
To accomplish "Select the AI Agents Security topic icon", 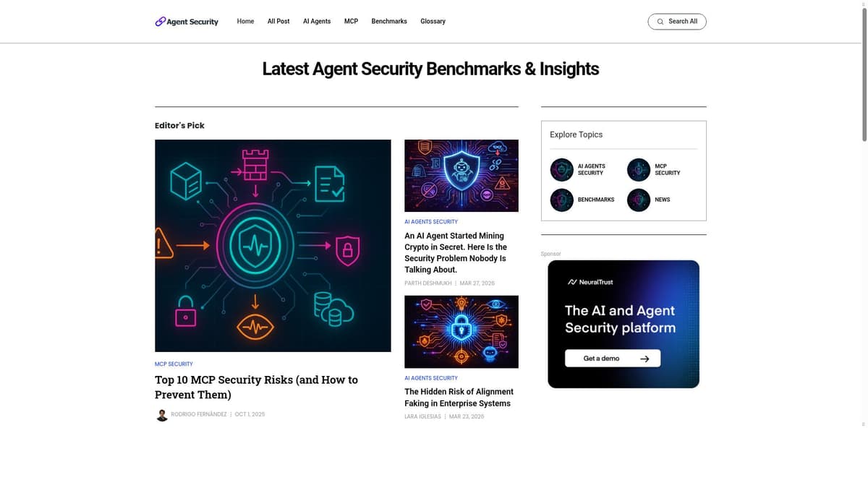I will click(x=562, y=169).
